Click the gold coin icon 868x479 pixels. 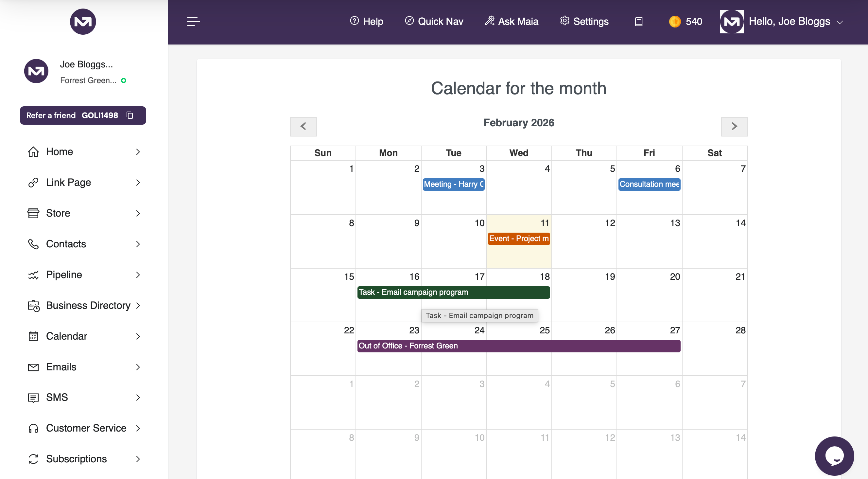(675, 22)
